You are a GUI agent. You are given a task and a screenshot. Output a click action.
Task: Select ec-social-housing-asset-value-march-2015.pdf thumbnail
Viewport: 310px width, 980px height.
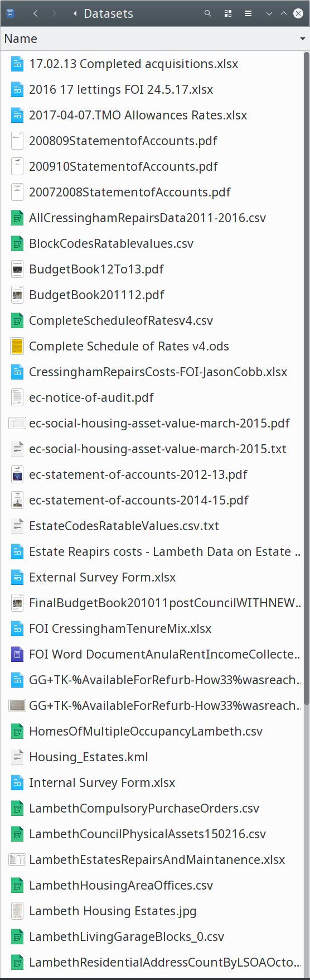click(17, 423)
